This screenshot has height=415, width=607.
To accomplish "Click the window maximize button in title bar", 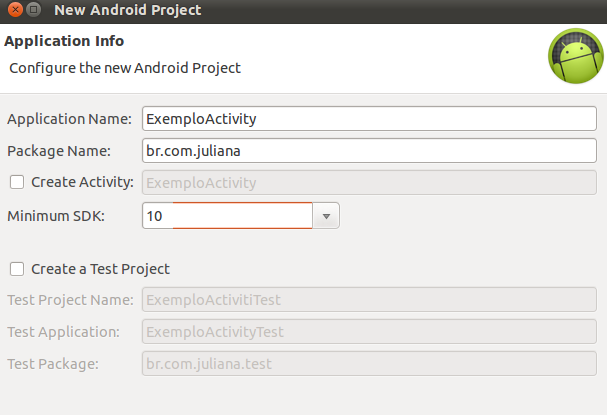I will point(34,10).
